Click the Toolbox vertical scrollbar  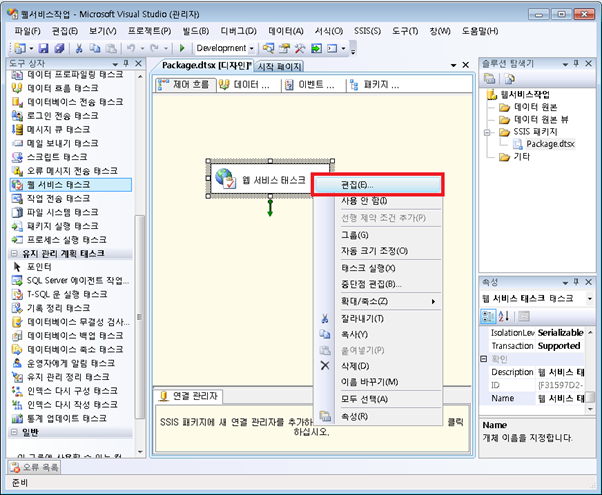[140, 317]
